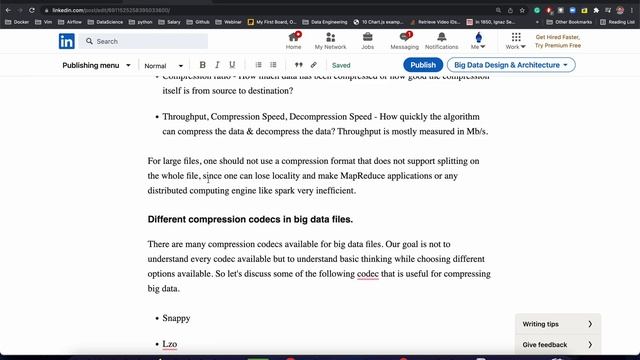The height and width of the screenshot is (360, 640).
Task: Open the Docker bookmark folder
Action: (17, 22)
